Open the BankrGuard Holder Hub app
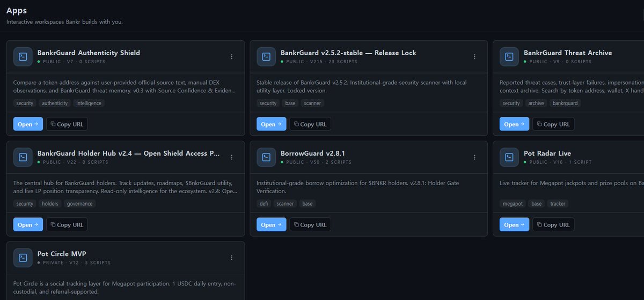Screen dimensions: 644x300 tap(28, 224)
